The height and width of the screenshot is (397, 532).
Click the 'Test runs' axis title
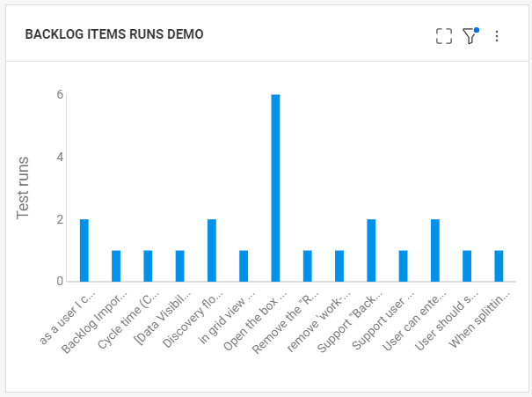tap(26, 188)
